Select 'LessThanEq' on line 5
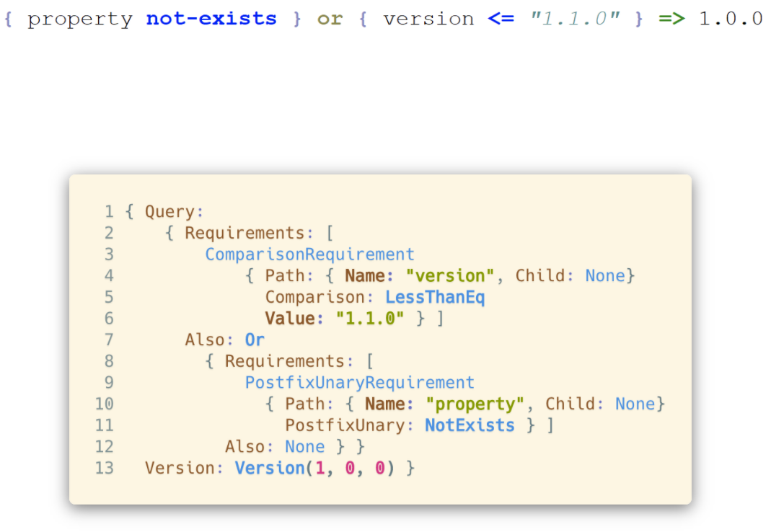771x532 pixels. coord(435,298)
